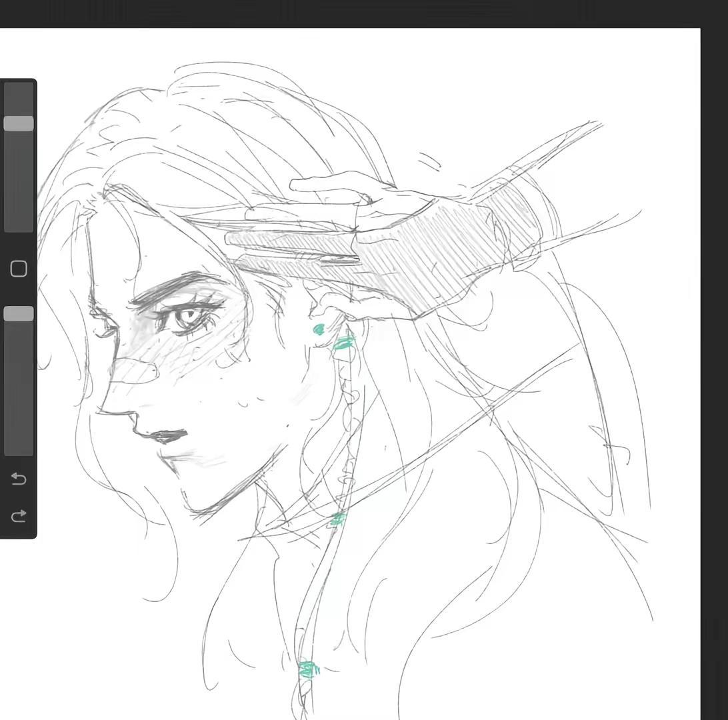
Task: Adjust the brush opacity slider handle
Action: pyautogui.click(x=19, y=314)
